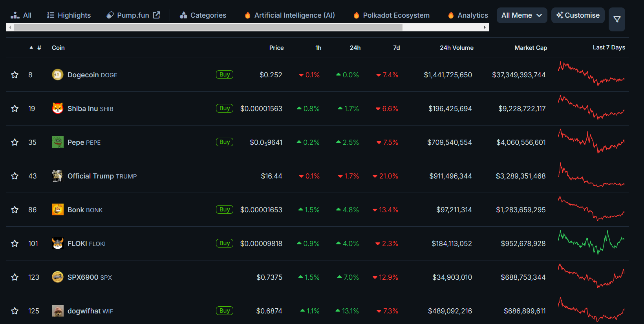Image resolution: width=644 pixels, height=324 pixels.
Task: Favorite Dogecoin with the star
Action: pos(15,75)
